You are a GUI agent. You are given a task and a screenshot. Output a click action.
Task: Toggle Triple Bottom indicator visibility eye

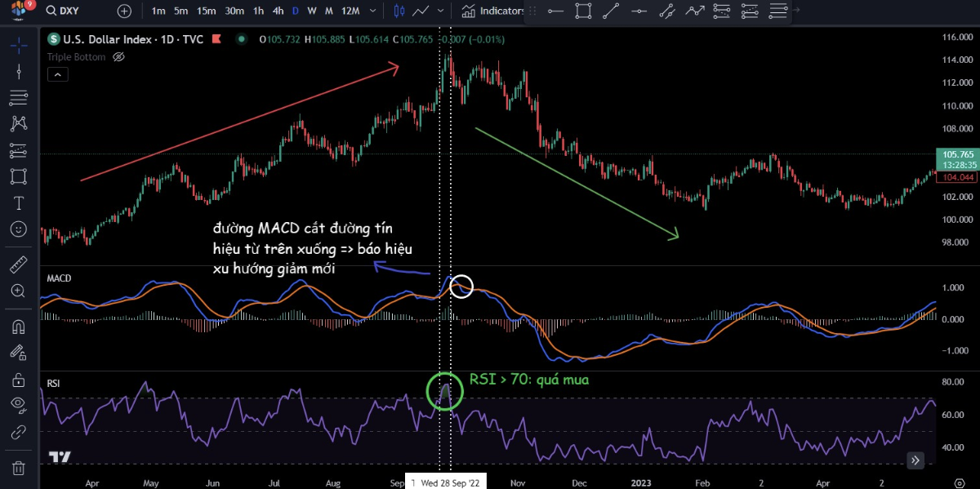(x=118, y=57)
